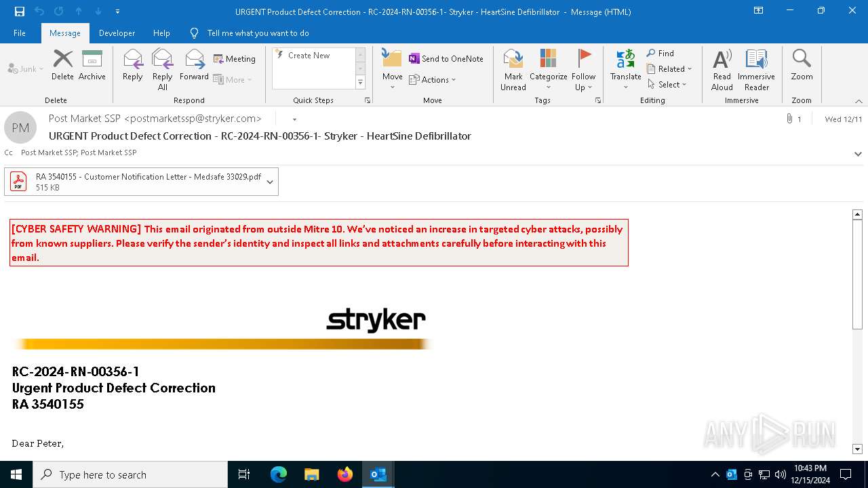Open Task View on the taskbar
Screen dimensions: 868x488
pyautogui.click(x=245, y=474)
